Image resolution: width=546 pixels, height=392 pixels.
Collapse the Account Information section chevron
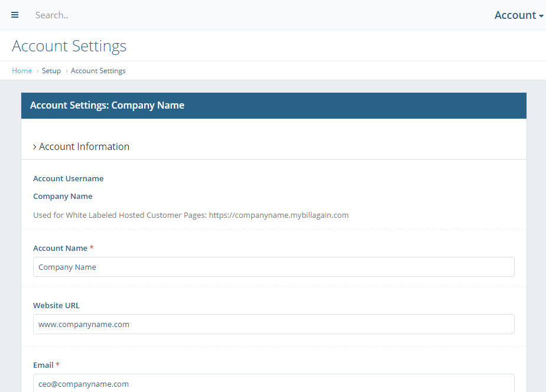click(x=34, y=147)
